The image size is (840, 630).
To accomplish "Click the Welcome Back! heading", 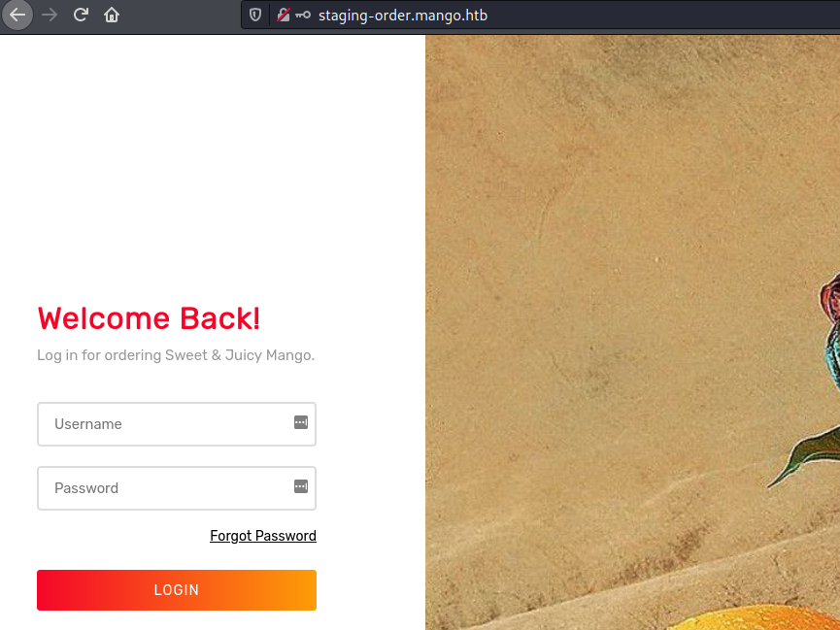I will coord(149,318).
